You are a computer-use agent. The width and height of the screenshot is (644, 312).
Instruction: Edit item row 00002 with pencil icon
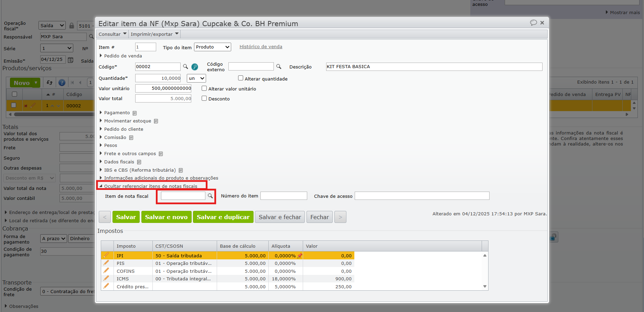tap(33, 106)
